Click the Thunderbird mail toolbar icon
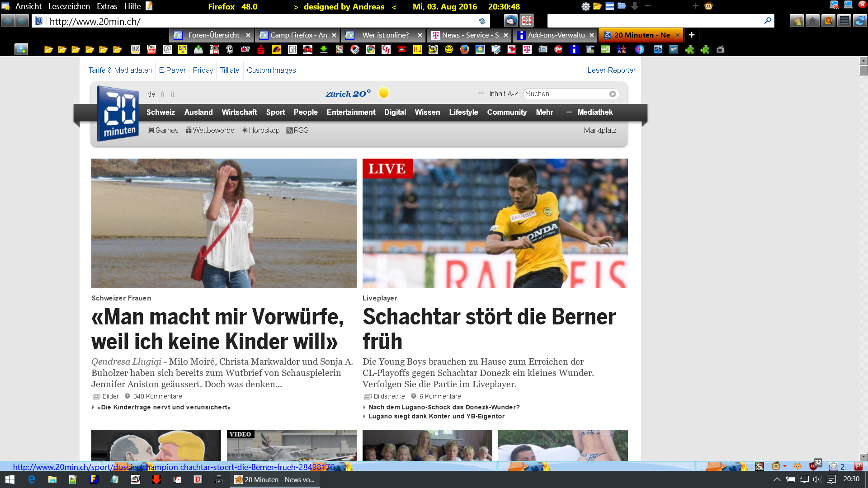The width and height of the screenshot is (868, 488). 510,21
